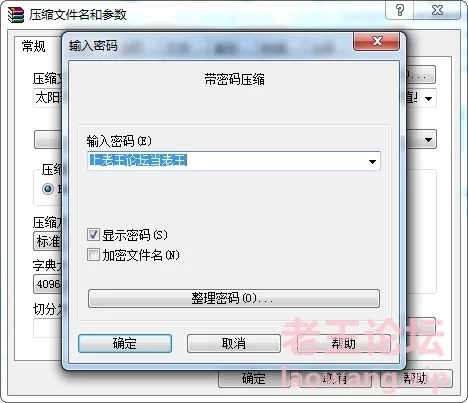Click 帮助 in the password dialog
The image size is (468, 403).
tap(343, 343)
